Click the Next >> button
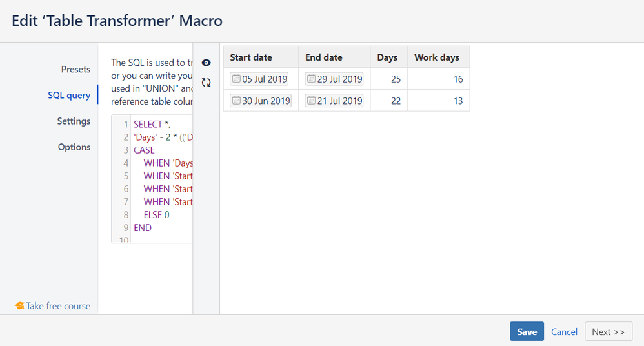The width and height of the screenshot is (644, 346). tap(608, 331)
